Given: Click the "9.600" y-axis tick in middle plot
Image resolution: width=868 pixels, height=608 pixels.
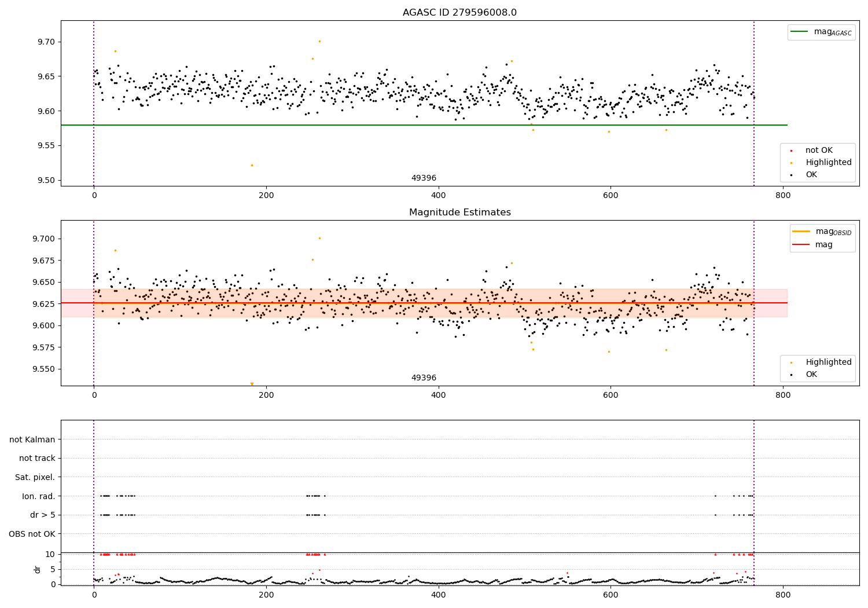Looking at the screenshot, I should point(45,326).
